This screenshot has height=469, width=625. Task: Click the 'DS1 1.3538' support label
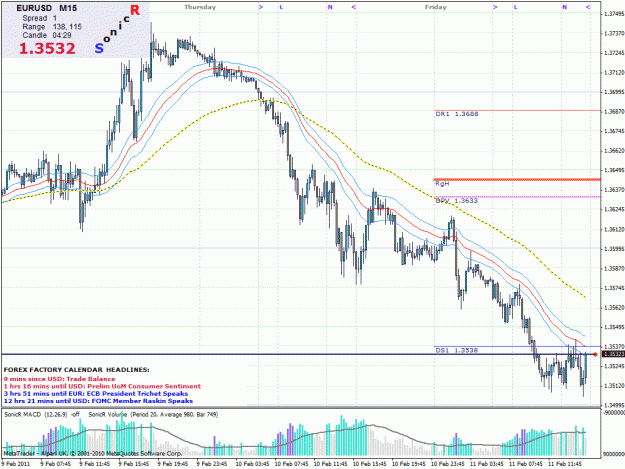(457, 350)
